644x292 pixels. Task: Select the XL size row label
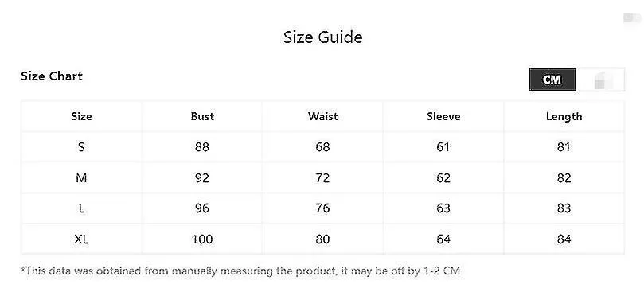click(x=81, y=239)
